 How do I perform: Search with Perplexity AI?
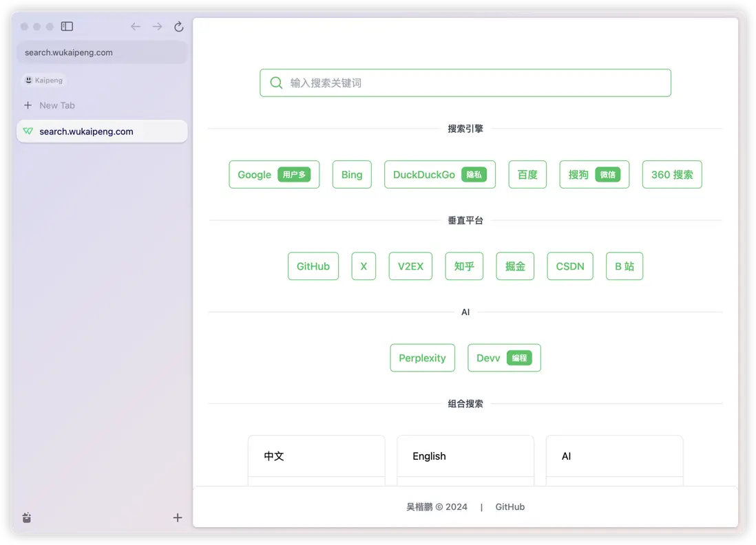coord(422,358)
